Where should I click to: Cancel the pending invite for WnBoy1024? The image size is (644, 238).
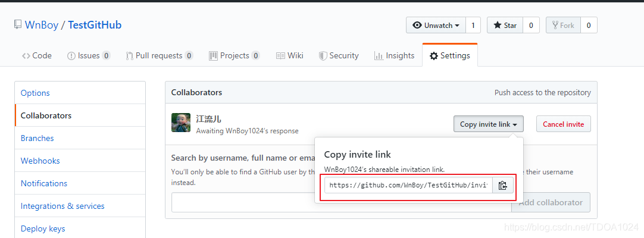[564, 124]
